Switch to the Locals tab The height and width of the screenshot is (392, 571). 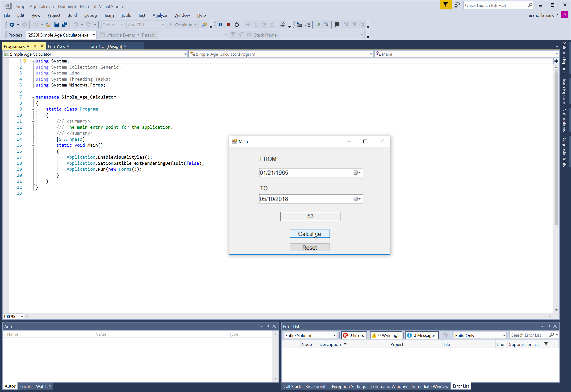[x=26, y=386]
